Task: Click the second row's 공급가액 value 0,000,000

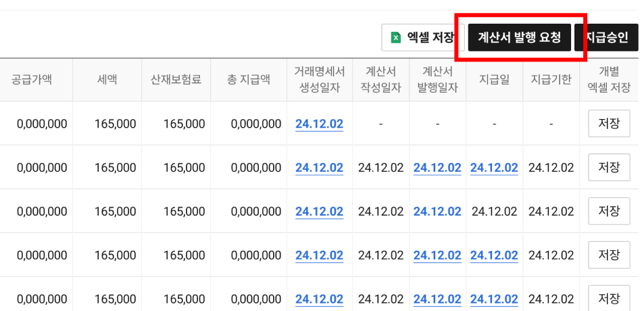Action: coord(42,168)
